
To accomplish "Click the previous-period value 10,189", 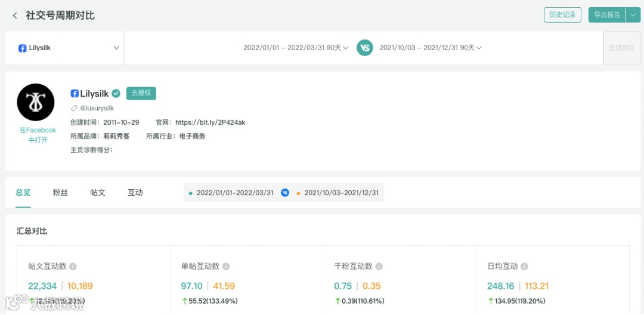I will point(80,286).
